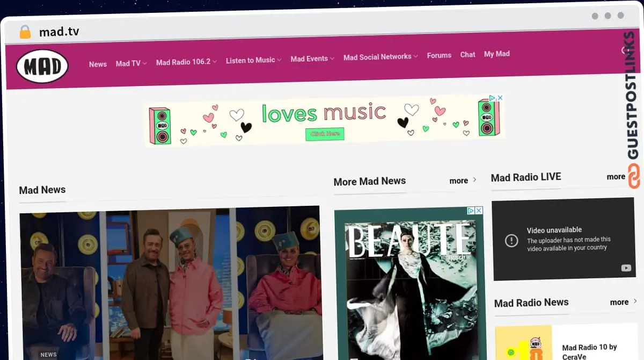This screenshot has width=644, height=360.
Task: Expand the Mad Social Networks dropdown
Action: (x=380, y=57)
